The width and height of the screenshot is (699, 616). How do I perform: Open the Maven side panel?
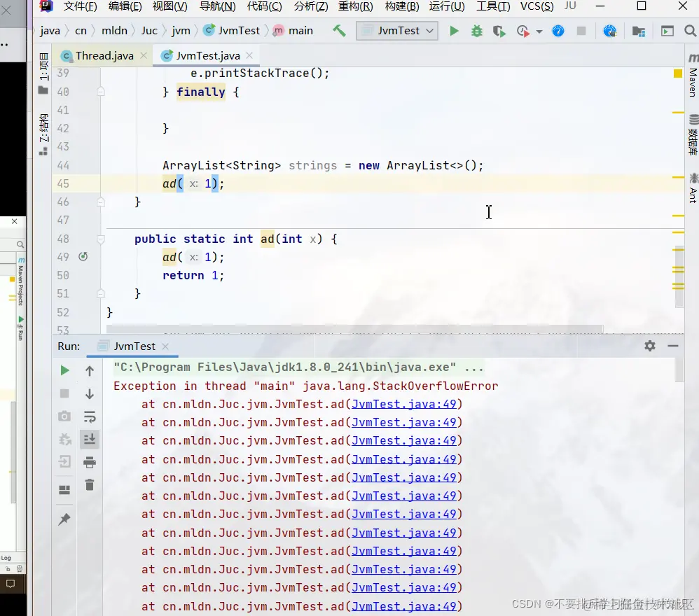pyautogui.click(x=692, y=76)
